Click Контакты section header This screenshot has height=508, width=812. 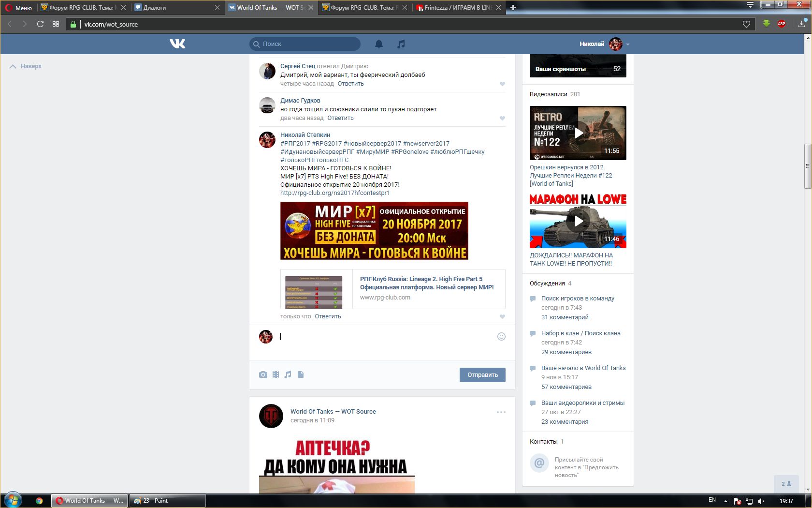[547, 442]
